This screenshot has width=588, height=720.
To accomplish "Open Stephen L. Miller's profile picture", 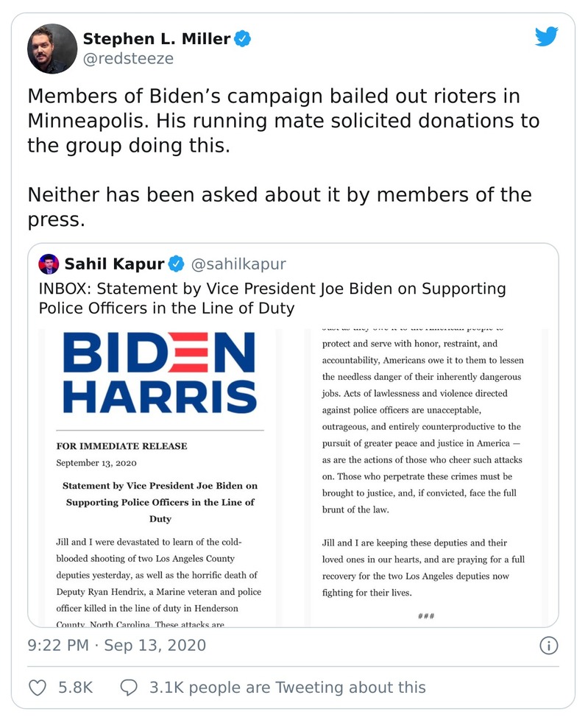I will click(x=52, y=48).
